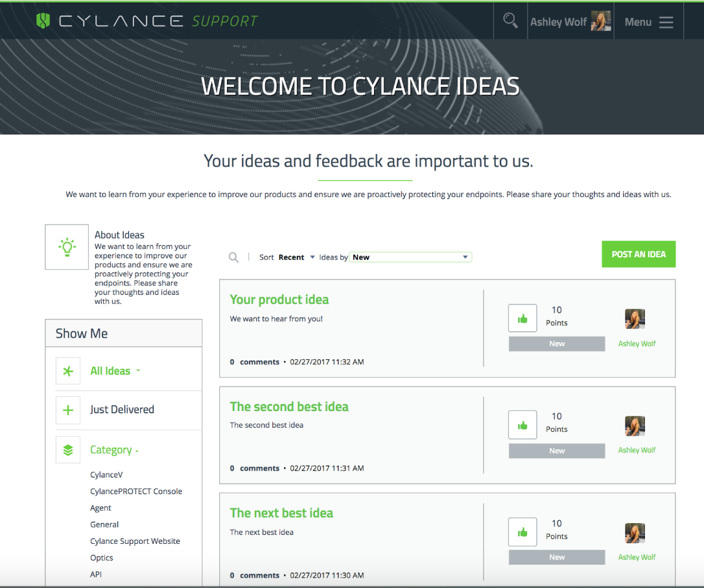
Task: Open header search magnifier icon
Action: (510, 21)
